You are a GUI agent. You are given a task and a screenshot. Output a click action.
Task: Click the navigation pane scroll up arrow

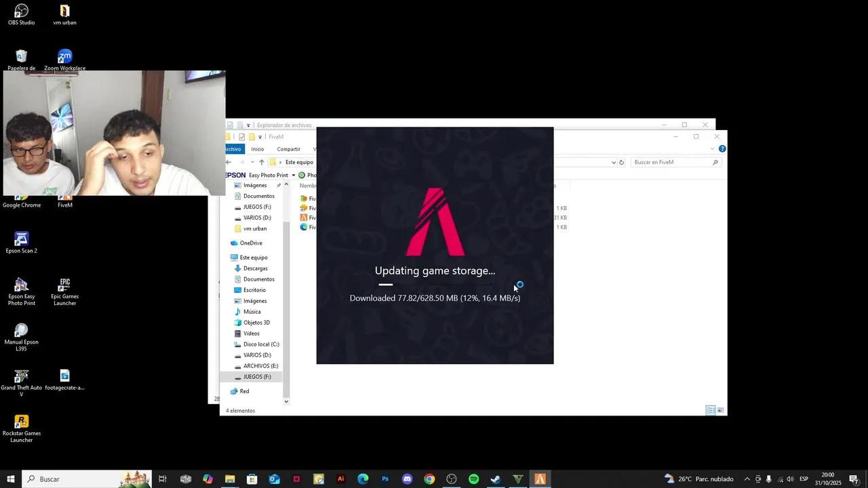286,184
